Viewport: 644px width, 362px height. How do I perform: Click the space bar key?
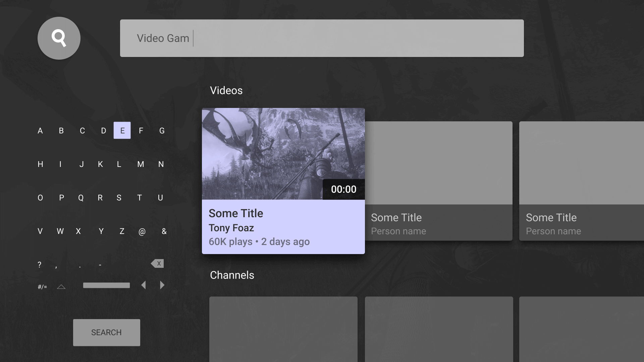tap(106, 285)
